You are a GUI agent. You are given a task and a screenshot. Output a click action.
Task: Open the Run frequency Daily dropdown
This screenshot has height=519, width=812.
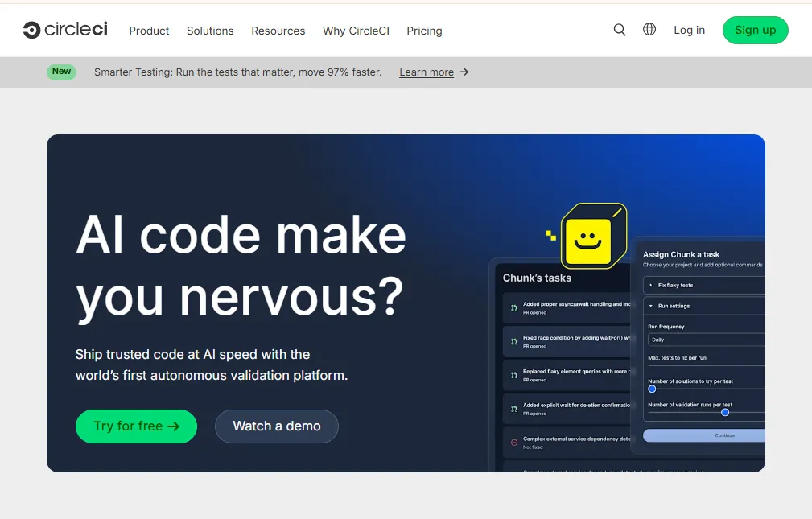click(707, 340)
